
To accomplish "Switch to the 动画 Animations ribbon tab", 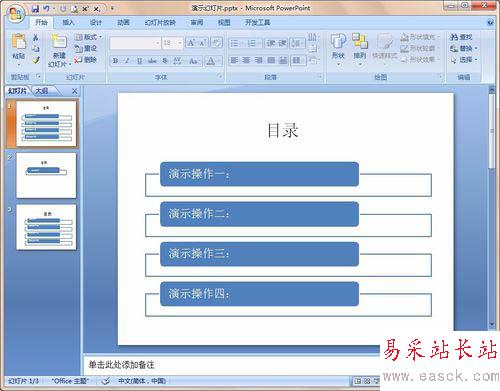I will [123, 22].
